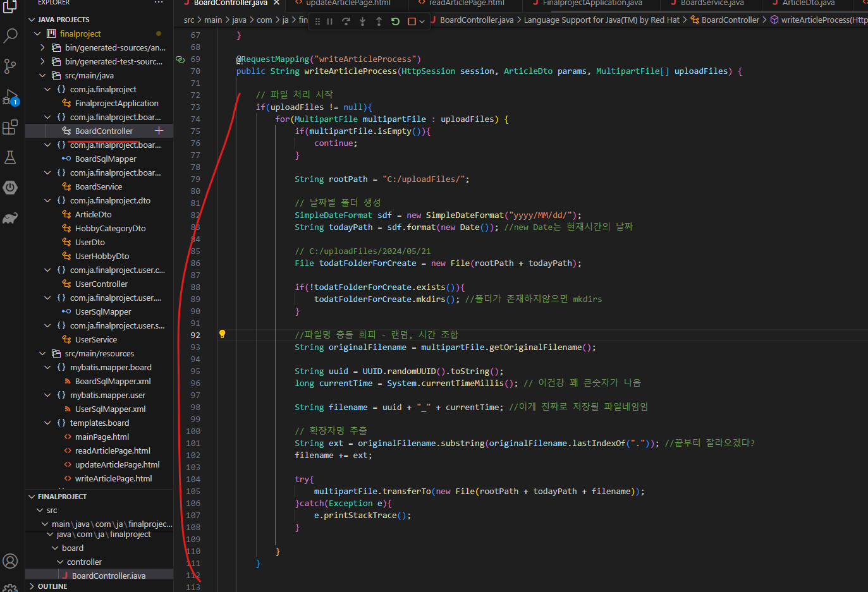This screenshot has height=592, width=868.
Task: Open updateArticlePage.html in tree
Action: pos(117,464)
